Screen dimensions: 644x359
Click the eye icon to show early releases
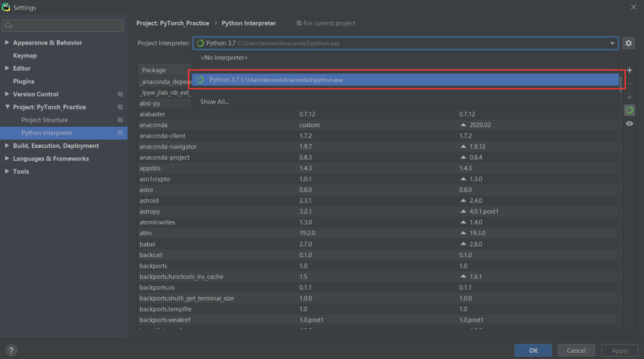click(629, 124)
